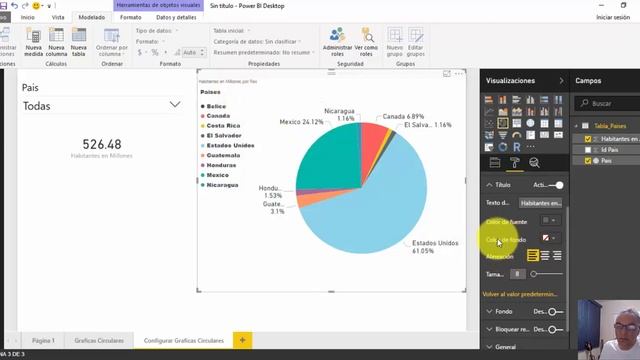
Task: Select the stacked column chart visualization
Action: 503,100
